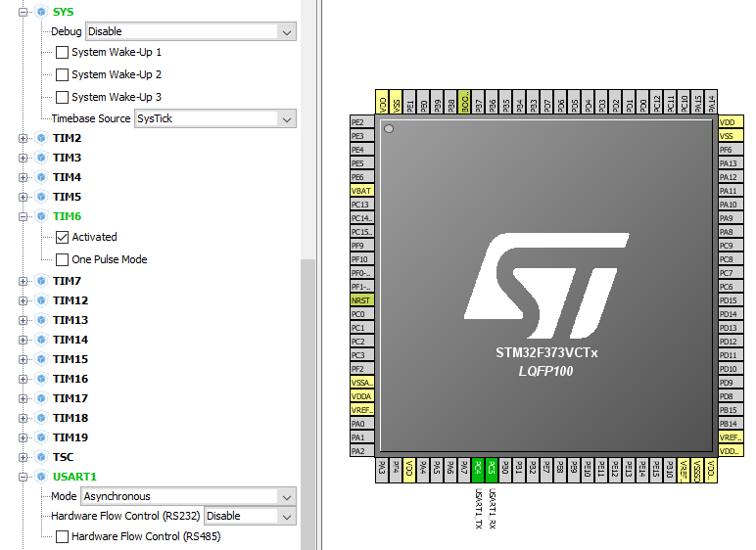756x550 pixels.
Task: Click the cube icon next to TIM5
Action: 41,197
